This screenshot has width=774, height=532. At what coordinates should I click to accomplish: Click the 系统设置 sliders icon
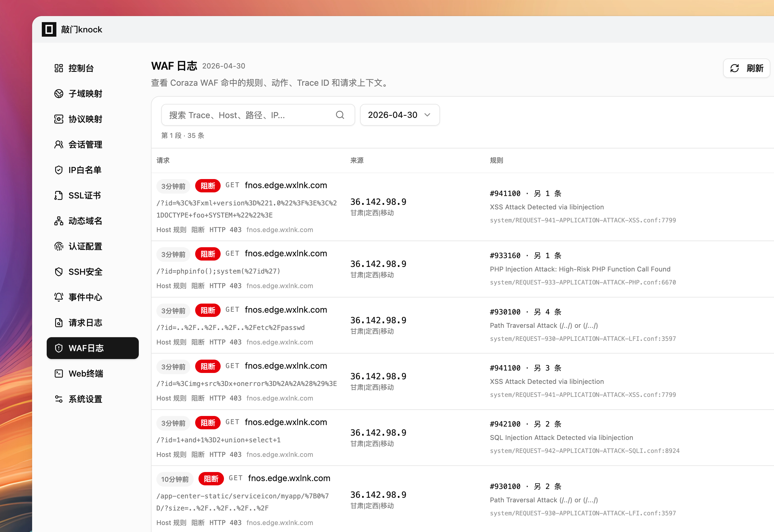click(x=59, y=399)
